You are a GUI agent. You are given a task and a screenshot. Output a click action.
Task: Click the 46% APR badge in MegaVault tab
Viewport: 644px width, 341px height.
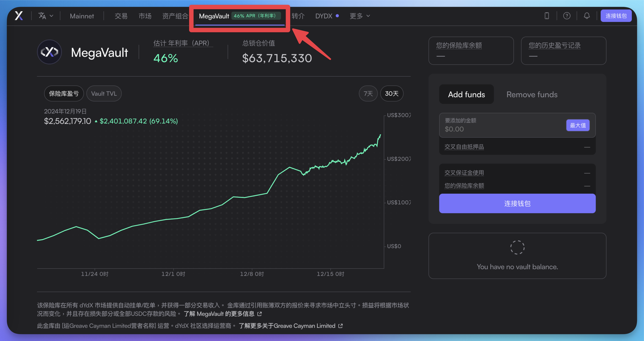tap(256, 16)
